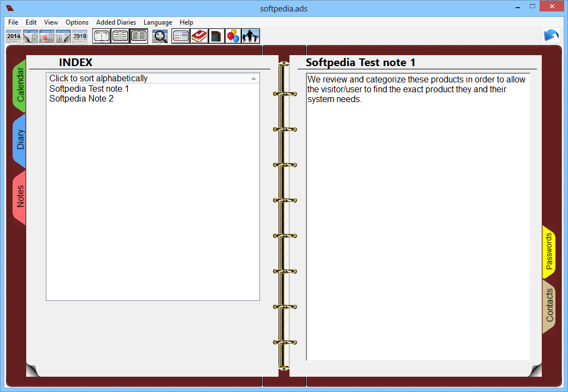This screenshot has height=392, width=568.
Task: Click inside the note body text area
Action: [418, 217]
